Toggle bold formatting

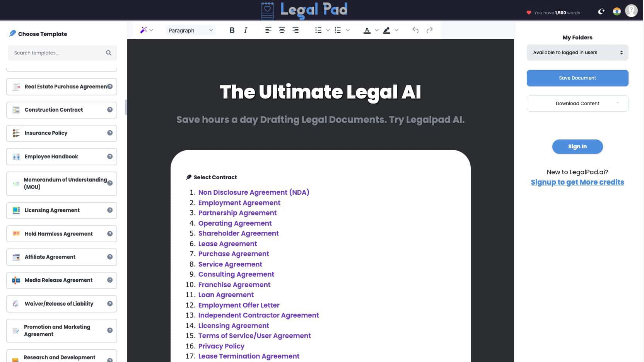point(232,30)
